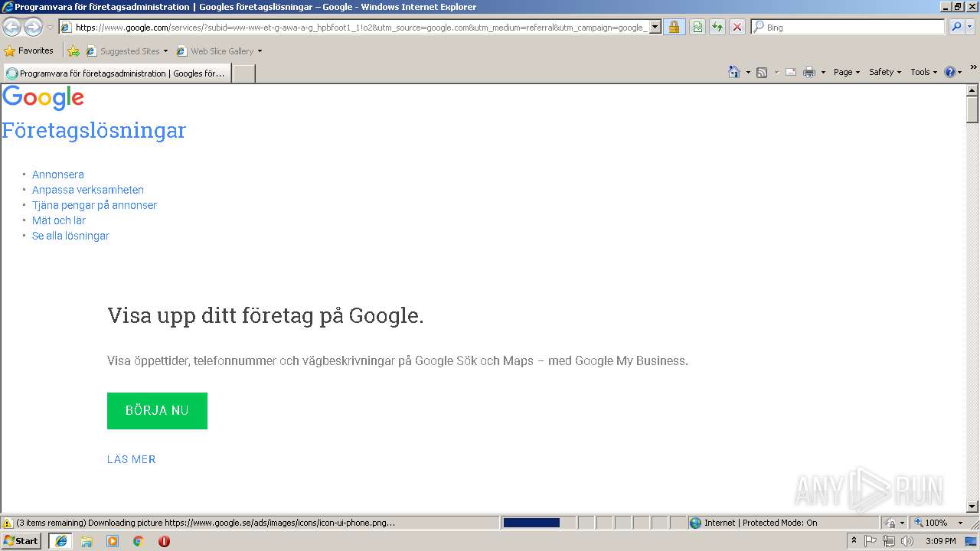Screen dimensions: 980x551
Task: Open the Page menu
Action: (x=847, y=72)
